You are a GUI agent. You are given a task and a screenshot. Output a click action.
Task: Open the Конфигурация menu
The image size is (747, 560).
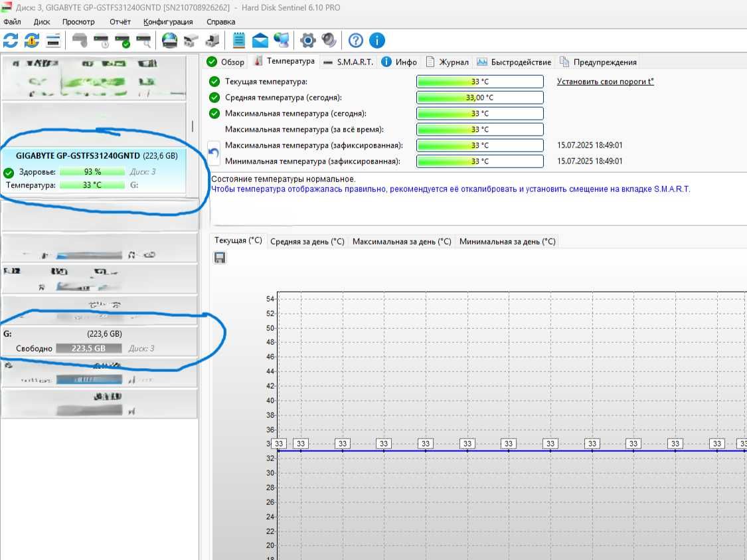pyautogui.click(x=168, y=21)
